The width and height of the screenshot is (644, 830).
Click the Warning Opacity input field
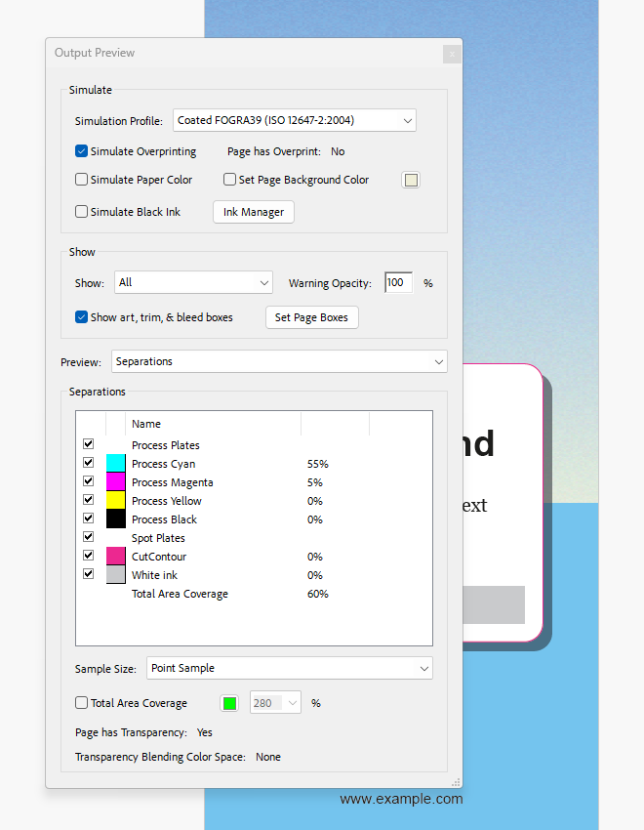point(399,282)
